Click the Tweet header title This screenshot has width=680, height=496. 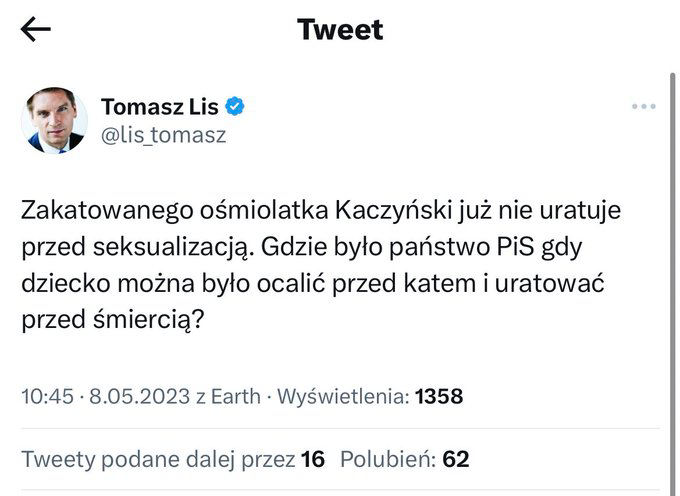click(x=340, y=30)
